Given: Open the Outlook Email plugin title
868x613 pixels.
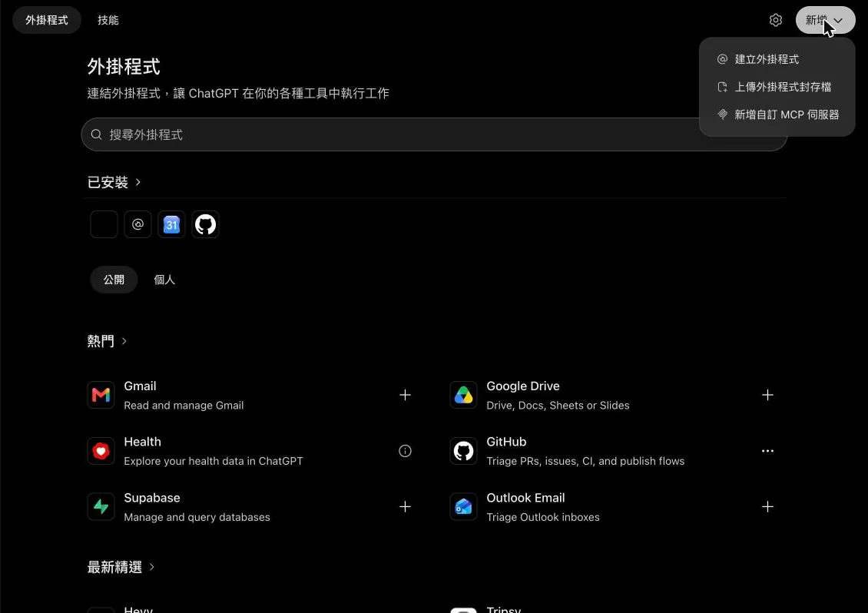Looking at the screenshot, I should coord(525,498).
